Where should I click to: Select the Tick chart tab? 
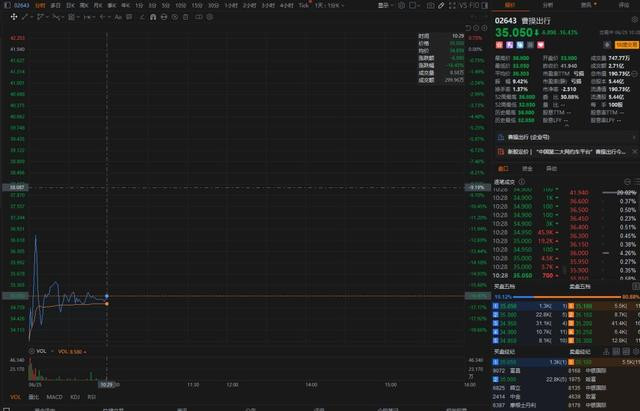304,5
